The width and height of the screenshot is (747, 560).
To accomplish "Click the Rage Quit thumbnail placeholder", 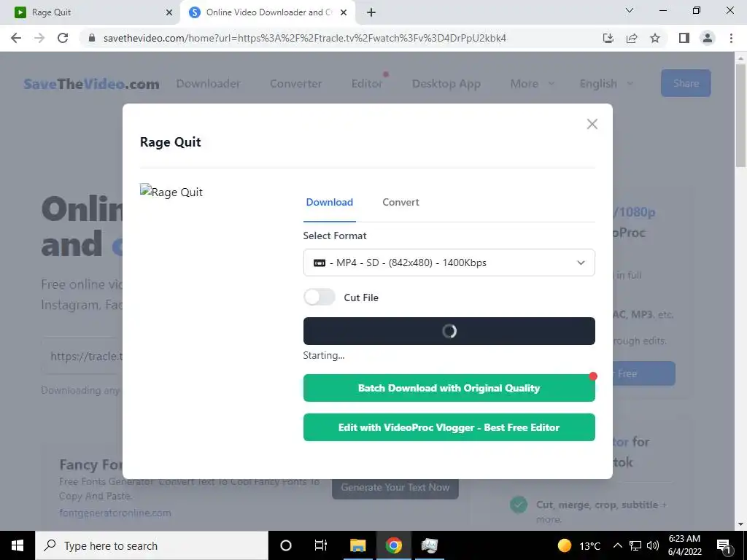I will (171, 192).
